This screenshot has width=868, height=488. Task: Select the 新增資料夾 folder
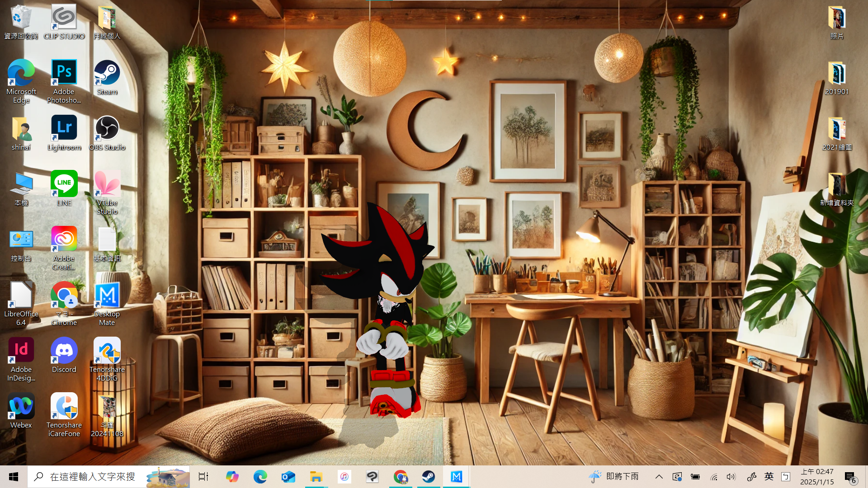coord(837,189)
